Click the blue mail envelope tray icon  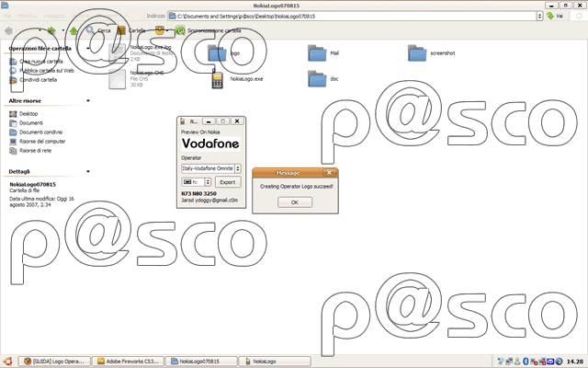550,362
